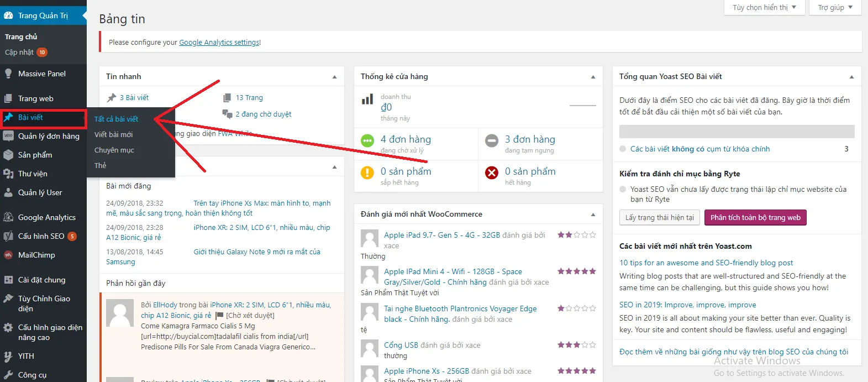Screen dimensions: 868x382
Task: Open Cổng USB product review link
Action: (401, 345)
